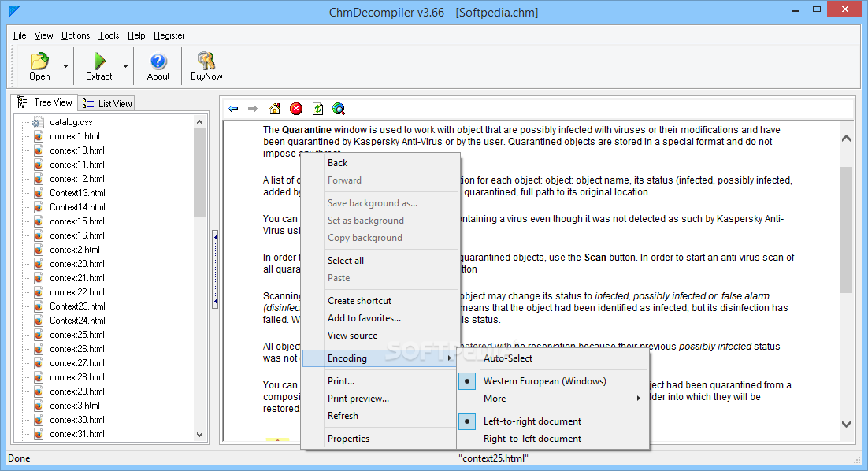868x471 pixels.
Task: Click the grey forward arrow icon
Action: pos(253,109)
